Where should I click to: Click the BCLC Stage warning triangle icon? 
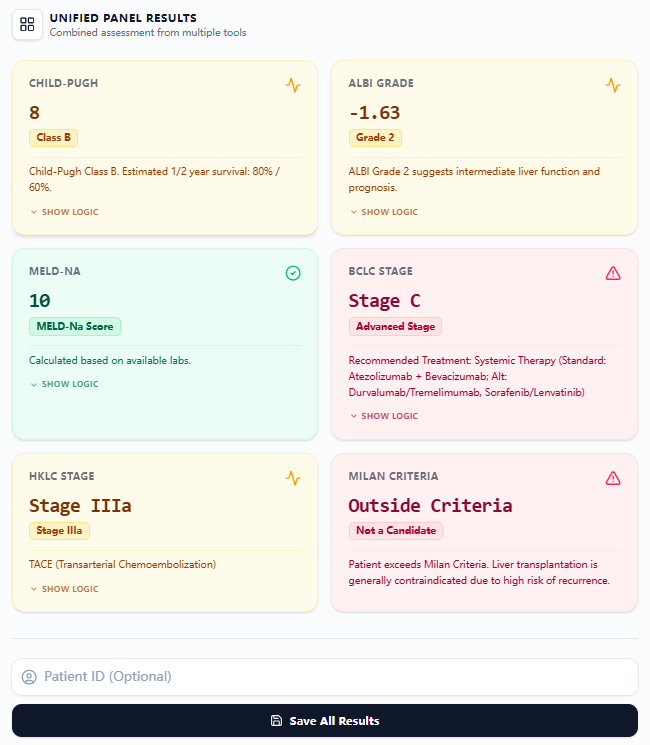613,272
